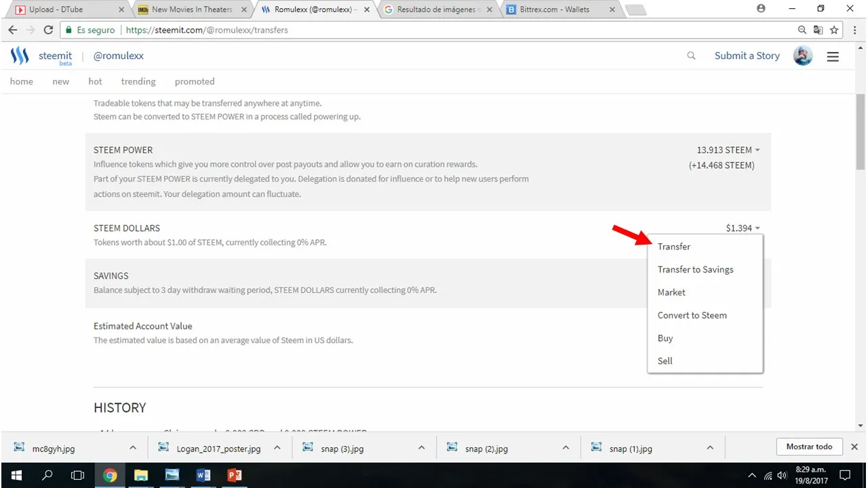Open options arrow for snap (2).jpg download
This screenshot has height=488, width=868.
click(x=566, y=447)
